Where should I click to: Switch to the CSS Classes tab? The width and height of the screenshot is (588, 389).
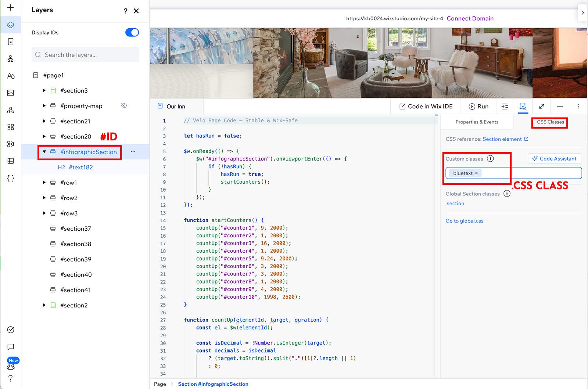pos(549,122)
